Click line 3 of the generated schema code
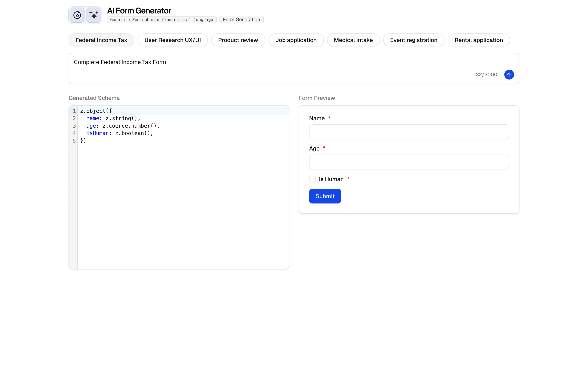 tap(123, 126)
